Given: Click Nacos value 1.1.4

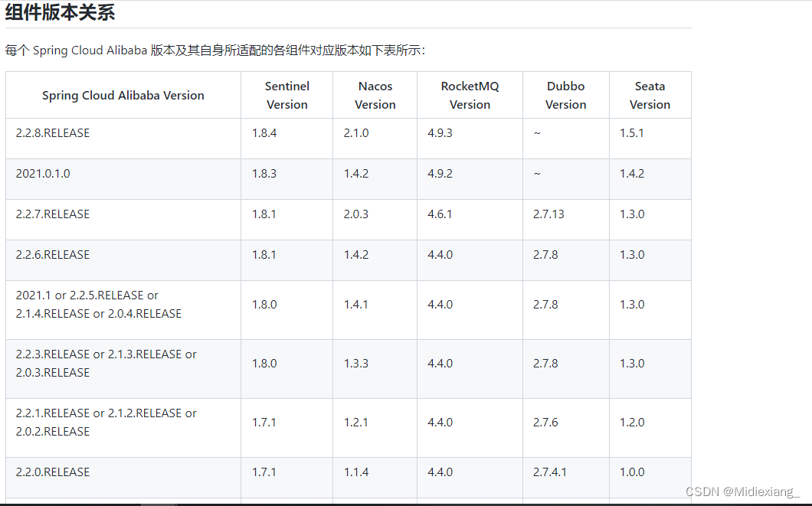Looking at the screenshot, I should [x=356, y=472].
